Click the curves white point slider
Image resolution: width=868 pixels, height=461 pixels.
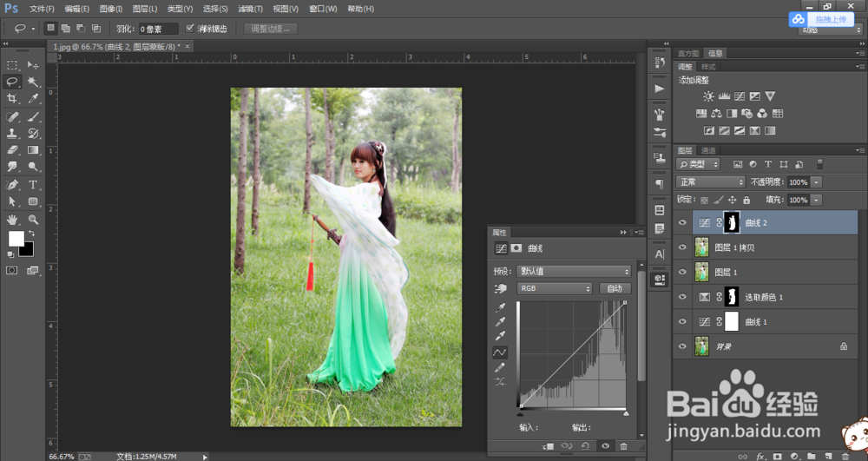(626, 413)
